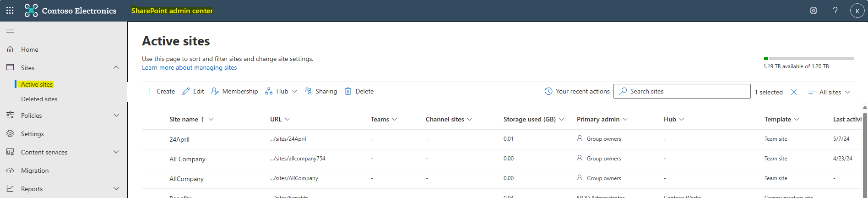Click the Edit toolbar button
This screenshot has height=198, width=868.
(193, 91)
